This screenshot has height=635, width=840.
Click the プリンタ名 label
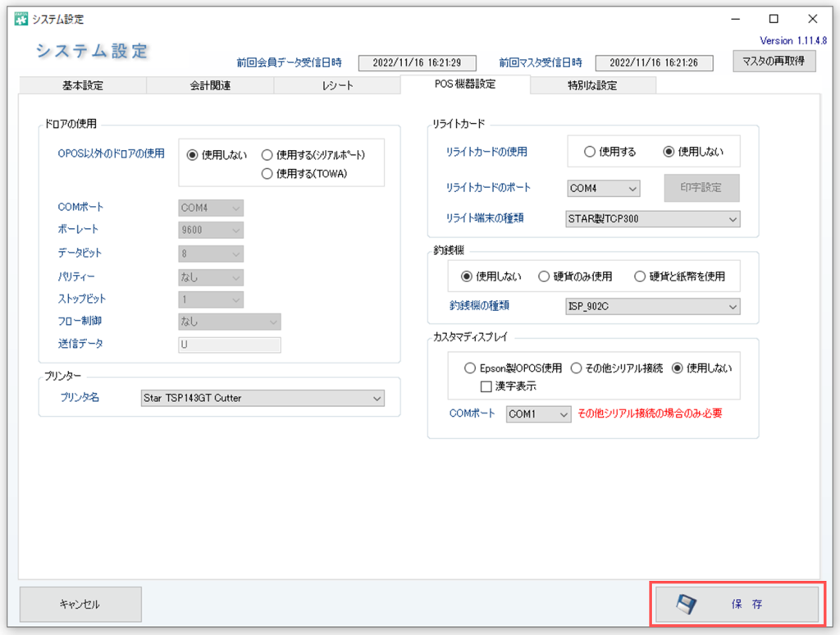point(80,398)
